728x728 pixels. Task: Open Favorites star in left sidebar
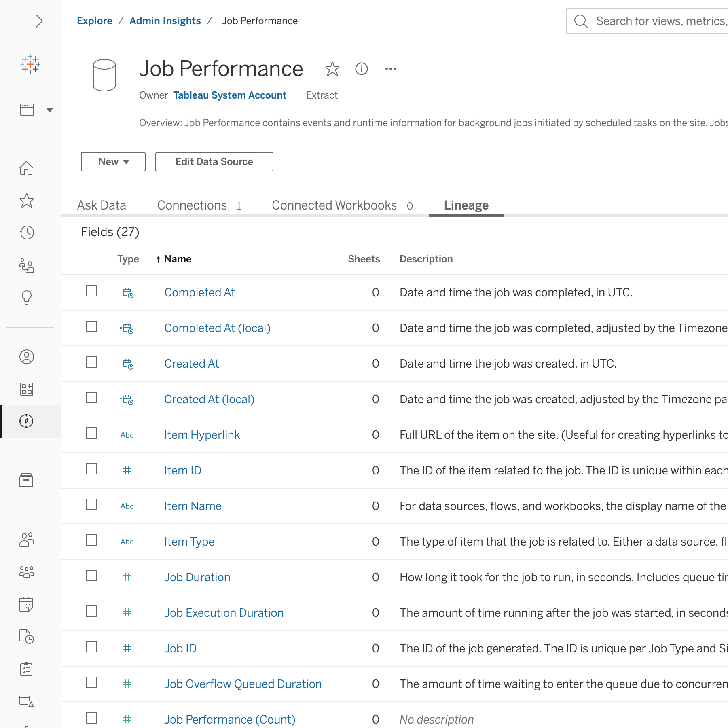(27, 201)
